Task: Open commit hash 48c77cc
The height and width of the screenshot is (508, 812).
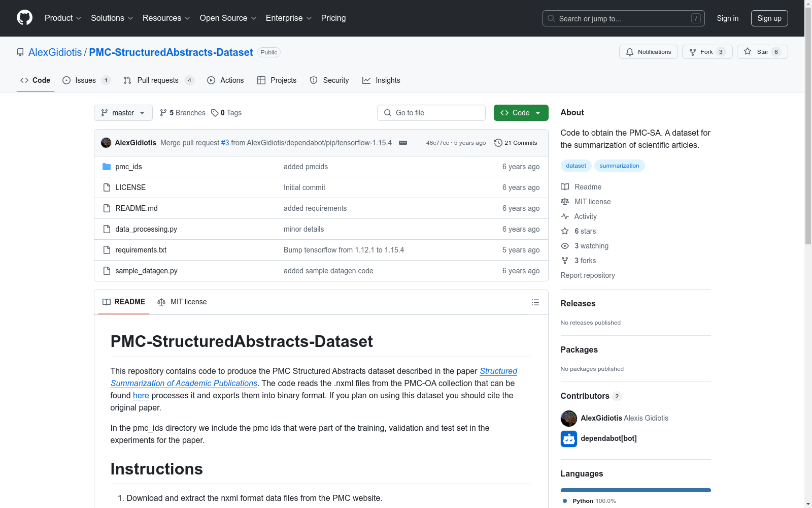Action: tap(437, 143)
